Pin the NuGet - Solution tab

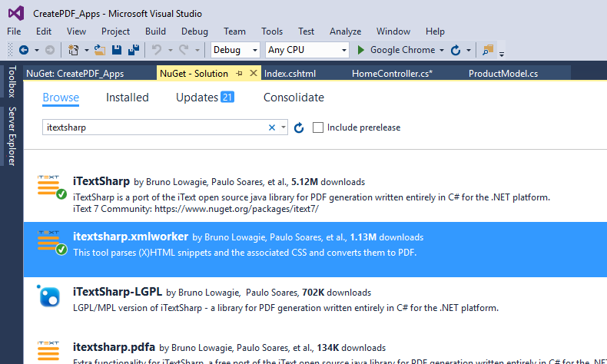point(239,74)
